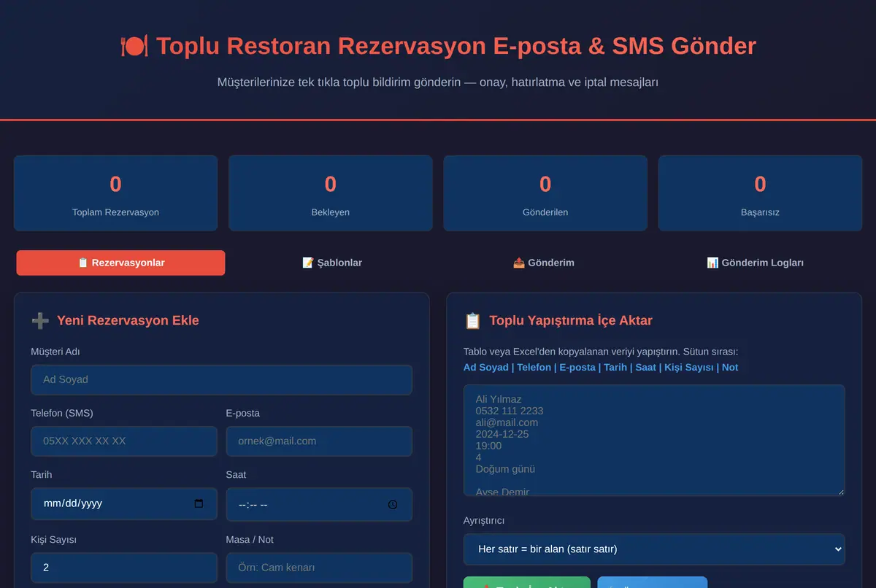Click the Saat time field
Image resolution: width=876 pixels, height=588 pixels.
pyautogui.click(x=319, y=504)
